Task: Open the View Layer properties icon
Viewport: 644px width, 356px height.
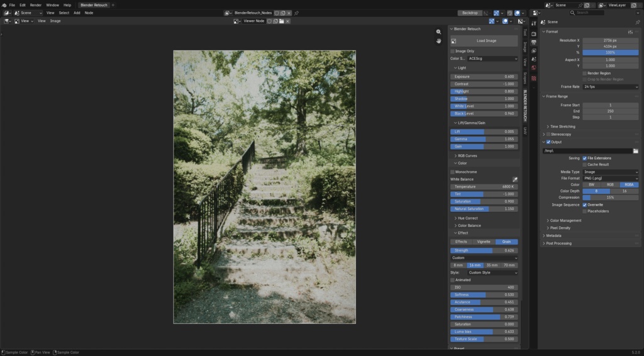Action: 533,51
